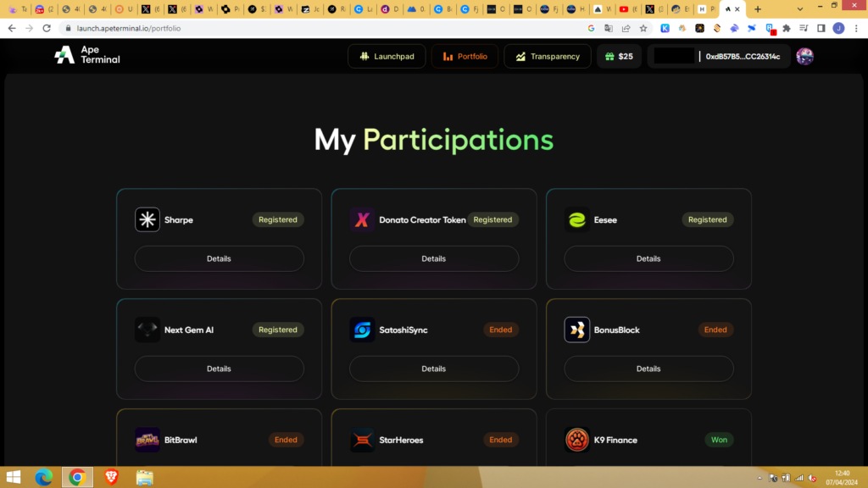Launch Microsoft Edge from the taskbar

(x=44, y=477)
